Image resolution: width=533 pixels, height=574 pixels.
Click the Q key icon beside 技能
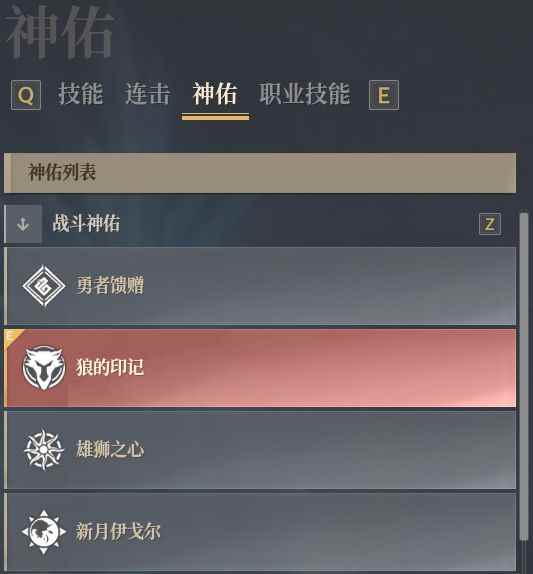[26, 95]
